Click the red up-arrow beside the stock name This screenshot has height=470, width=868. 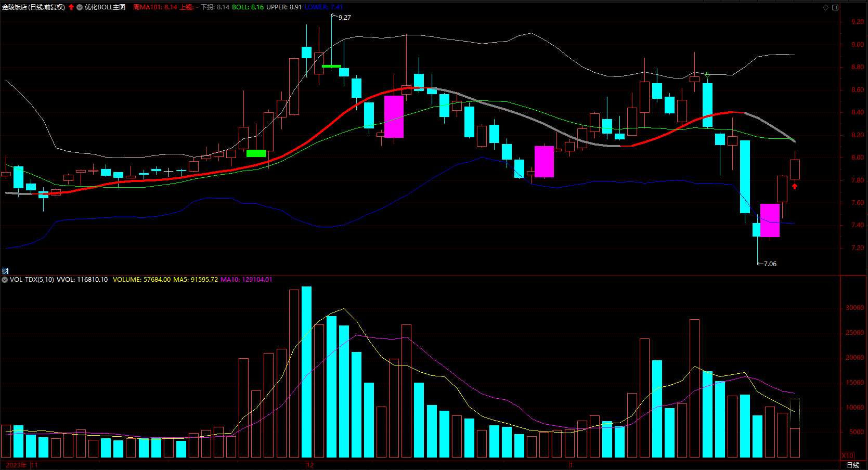point(71,7)
